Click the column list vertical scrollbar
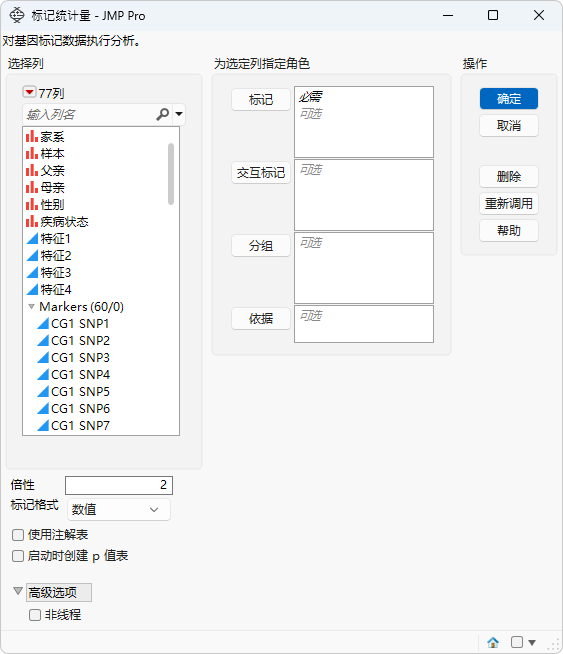563x654 pixels. pyautogui.click(x=171, y=174)
